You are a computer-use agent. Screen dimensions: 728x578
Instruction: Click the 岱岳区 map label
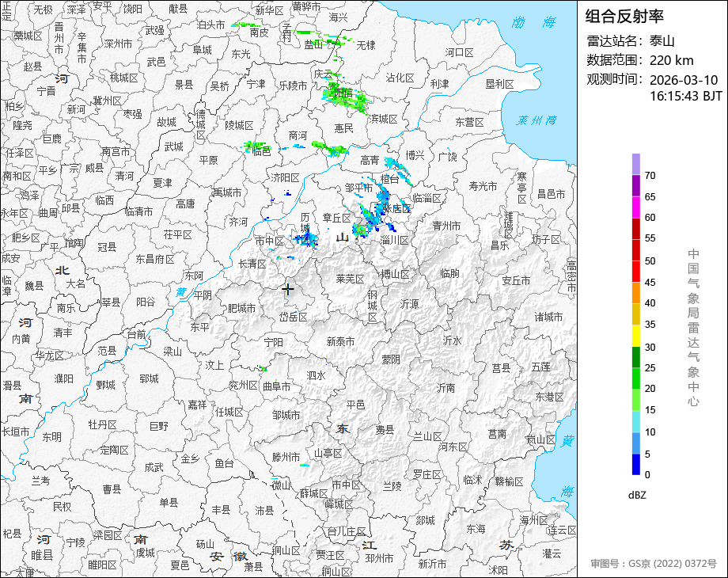pyautogui.click(x=293, y=318)
